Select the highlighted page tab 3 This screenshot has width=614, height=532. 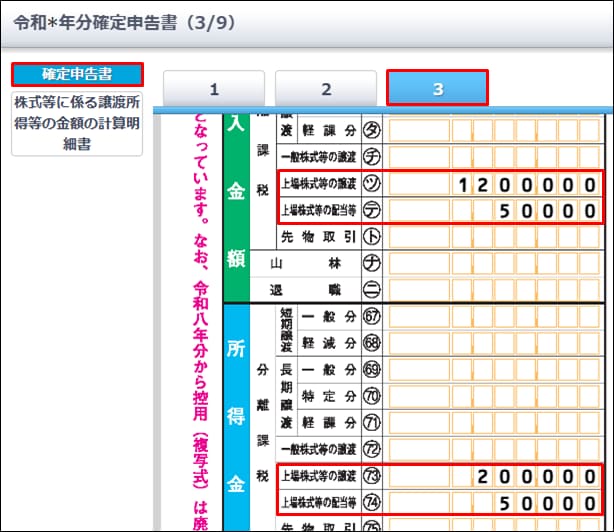point(437,88)
